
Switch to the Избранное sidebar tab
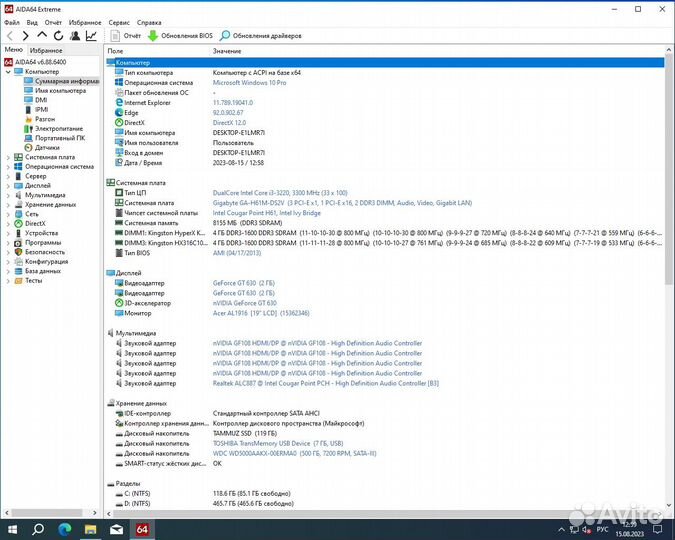pyautogui.click(x=46, y=50)
